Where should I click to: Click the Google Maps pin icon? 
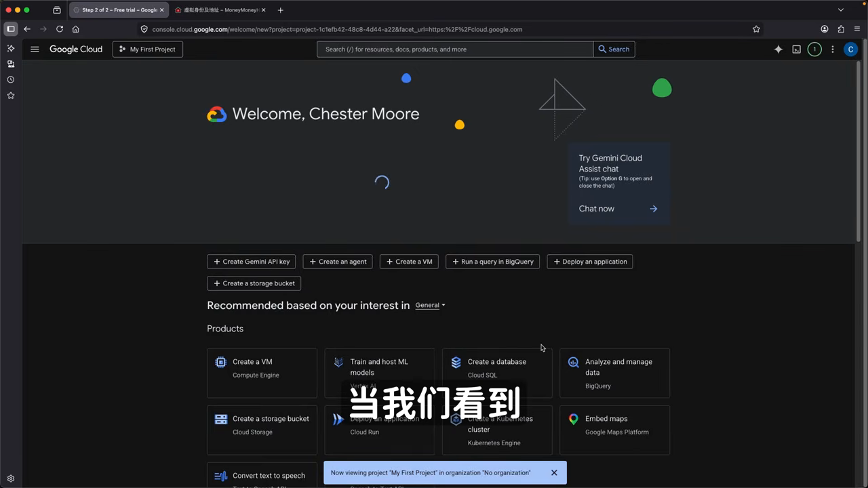click(573, 420)
